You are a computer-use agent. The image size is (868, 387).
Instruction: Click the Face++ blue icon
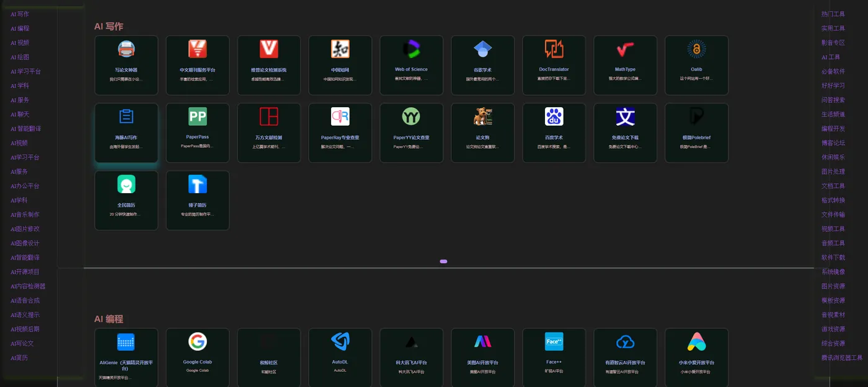point(554,342)
